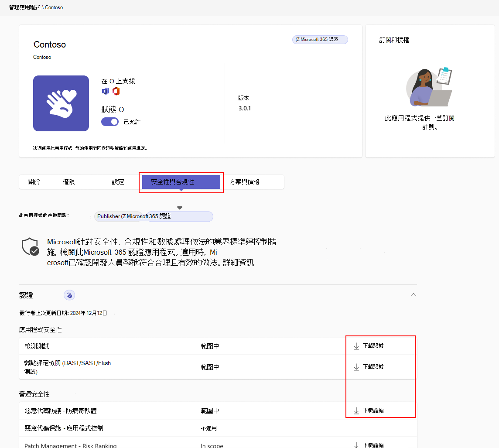Click the Office icon next to Teams
This screenshot has width=499, height=448.
pyautogui.click(x=116, y=91)
